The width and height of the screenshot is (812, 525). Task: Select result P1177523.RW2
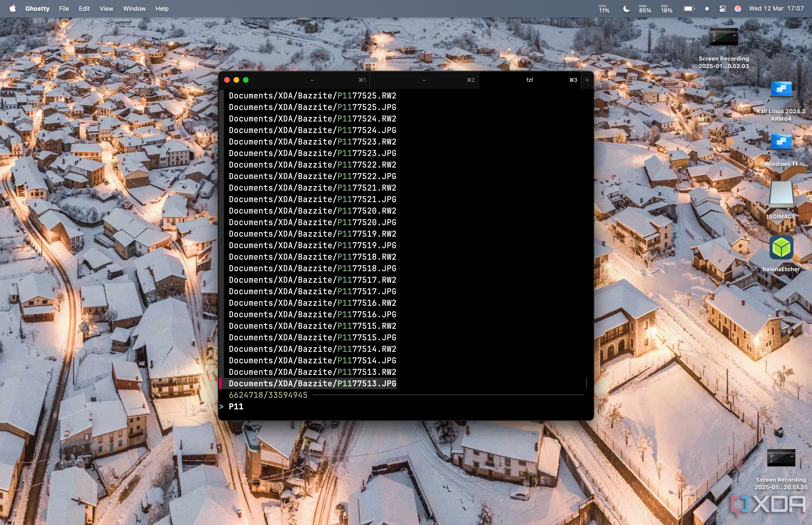(312, 141)
